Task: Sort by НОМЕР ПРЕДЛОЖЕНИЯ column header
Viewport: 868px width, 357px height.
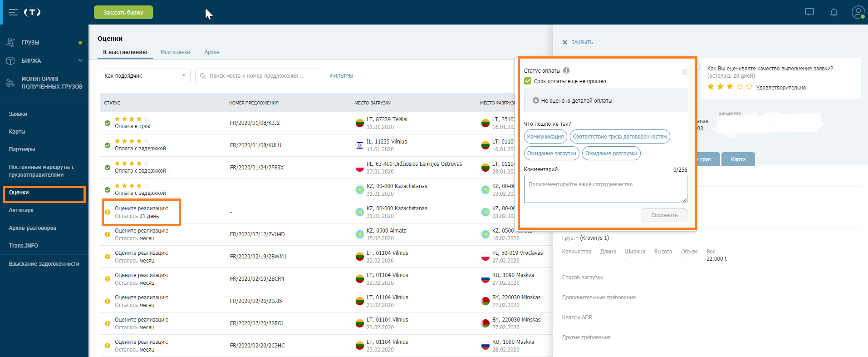Action: coord(254,103)
